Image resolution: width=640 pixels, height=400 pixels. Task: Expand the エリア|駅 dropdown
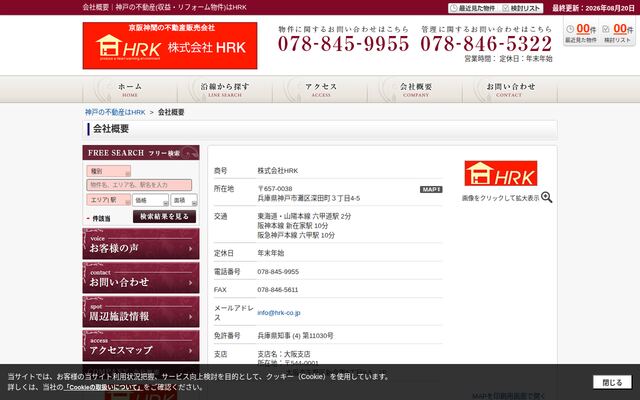[x=109, y=200]
